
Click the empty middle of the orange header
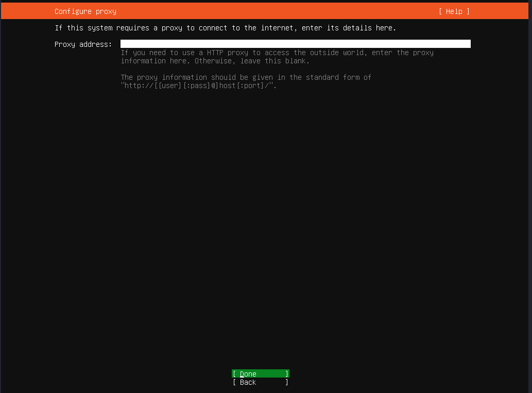click(x=278, y=11)
